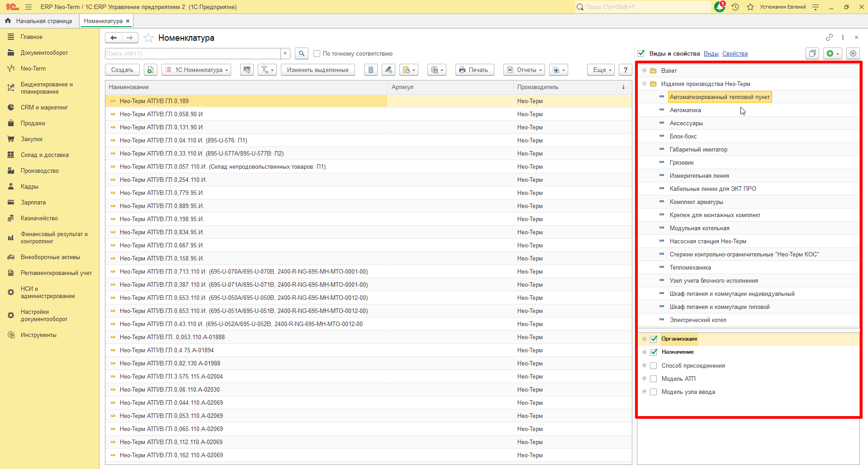This screenshot has height=469, width=868.
Task: Select row Нео-Терм АТП/В.ГЛ.0,058.90.И
Action: click(x=368, y=114)
